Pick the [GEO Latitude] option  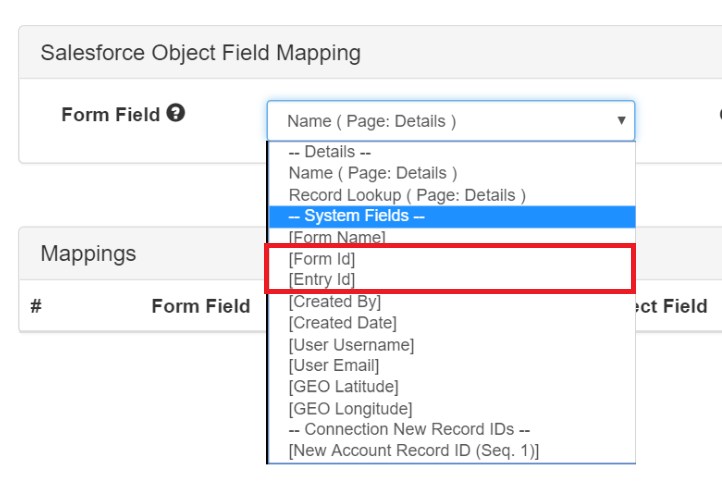pos(451,387)
